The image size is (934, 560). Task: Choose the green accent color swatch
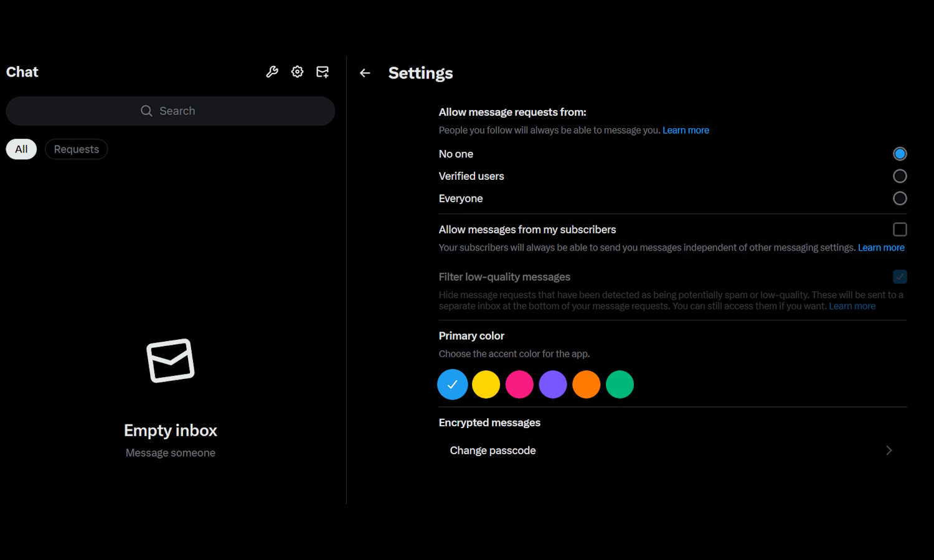[620, 385]
